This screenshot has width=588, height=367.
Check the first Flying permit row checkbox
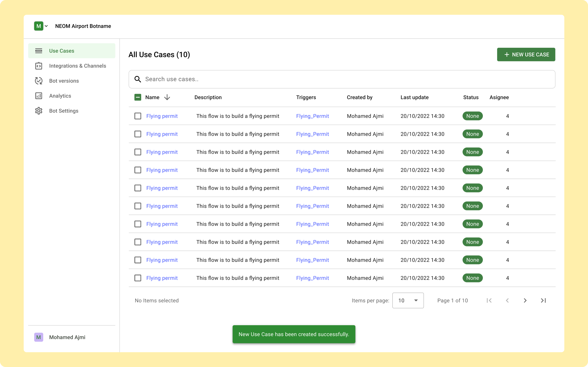point(138,116)
